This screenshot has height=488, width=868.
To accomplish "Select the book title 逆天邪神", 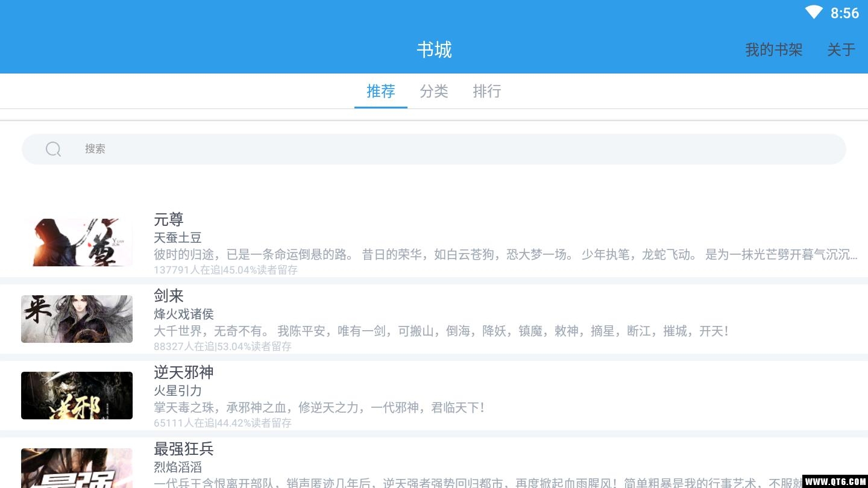I will [184, 372].
